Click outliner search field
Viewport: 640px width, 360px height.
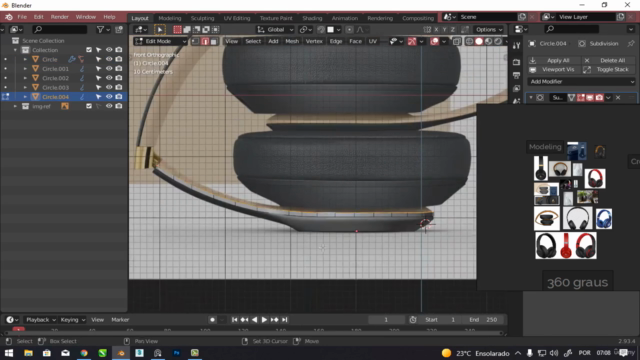pyautogui.click(x=60, y=29)
